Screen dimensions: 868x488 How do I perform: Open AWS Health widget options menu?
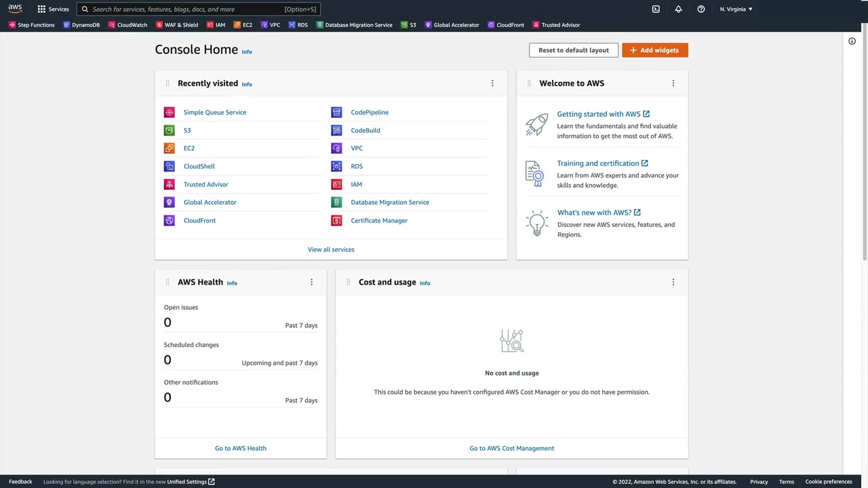click(x=312, y=282)
